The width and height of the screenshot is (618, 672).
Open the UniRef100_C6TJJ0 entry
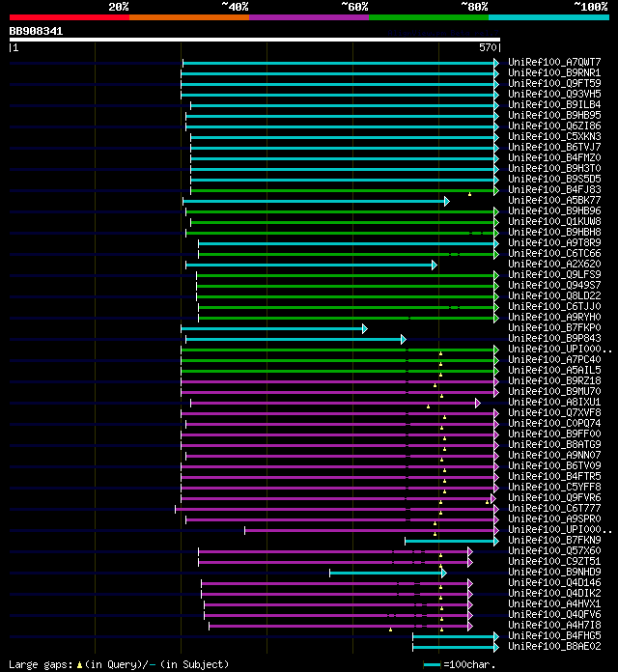(554, 306)
